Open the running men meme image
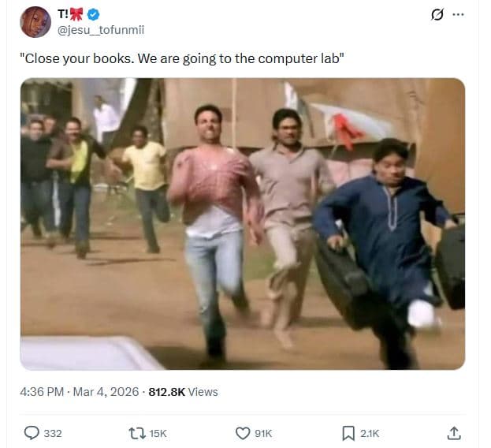 (243, 224)
